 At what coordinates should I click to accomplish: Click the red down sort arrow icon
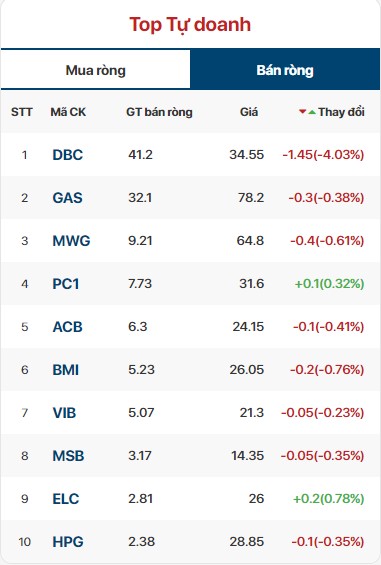(303, 112)
